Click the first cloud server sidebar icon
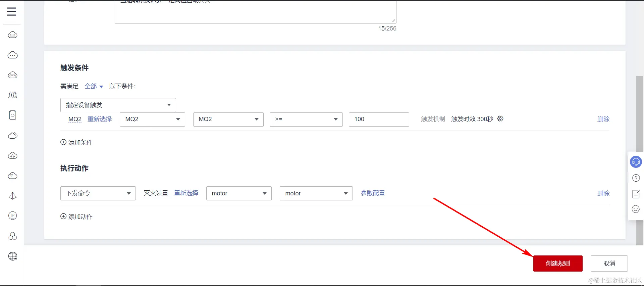Image resolution: width=644 pixels, height=286 pixels. click(12, 35)
